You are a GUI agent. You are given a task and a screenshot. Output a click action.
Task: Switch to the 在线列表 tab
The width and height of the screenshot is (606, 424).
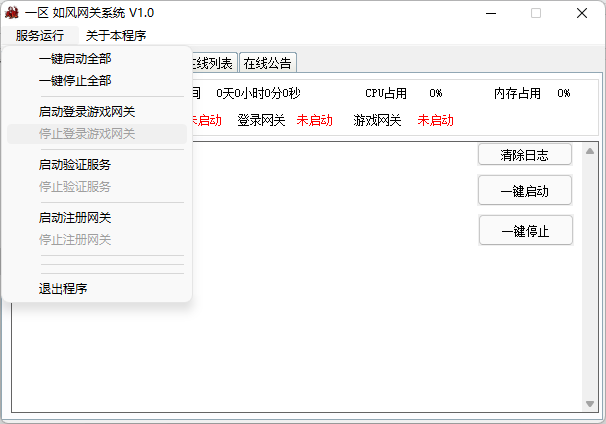pyautogui.click(x=214, y=63)
